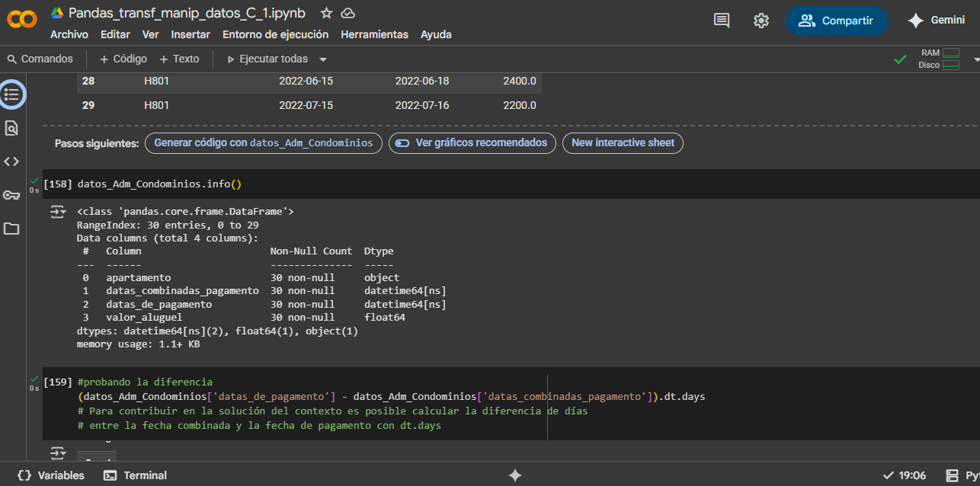
Task: Expand the runtime resources dropdown arrow
Action: (x=975, y=59)
